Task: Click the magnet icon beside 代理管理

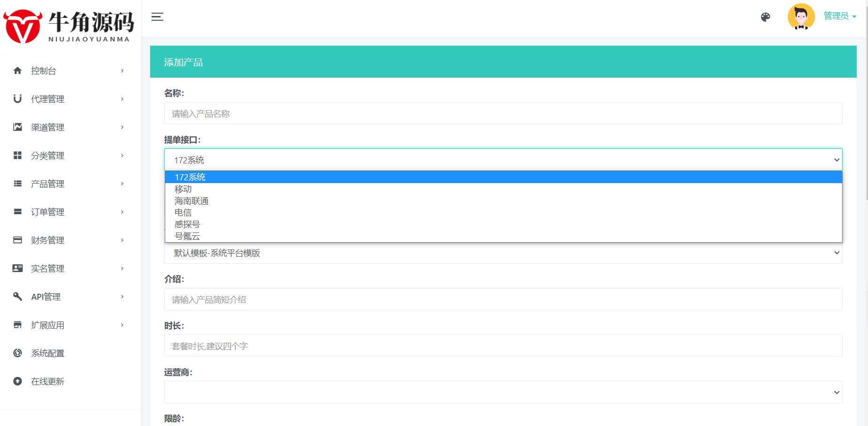Action: [17, 99]
